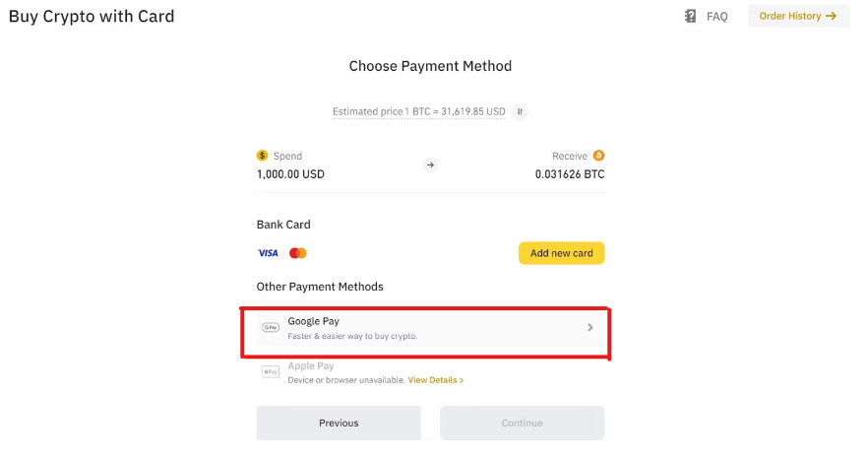
Task: Click the 1,000.00 USD spend amount
Action: (x=290, y=174)
